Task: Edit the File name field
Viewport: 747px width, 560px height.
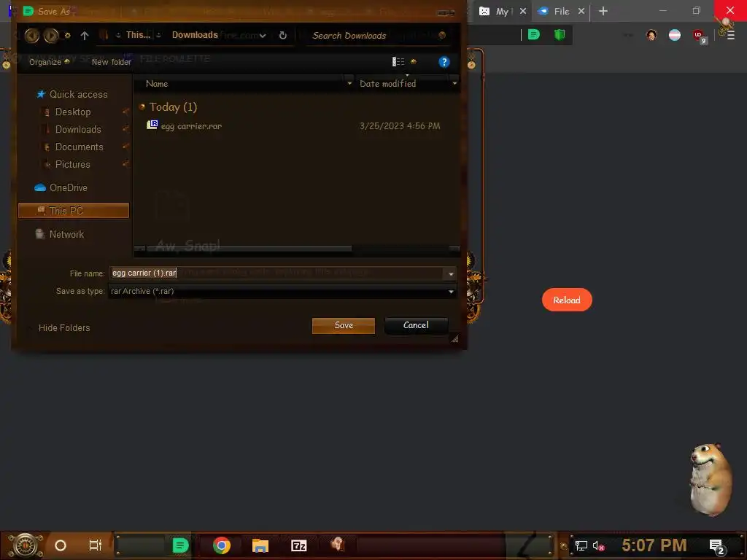Action: [x=276, y=273]
